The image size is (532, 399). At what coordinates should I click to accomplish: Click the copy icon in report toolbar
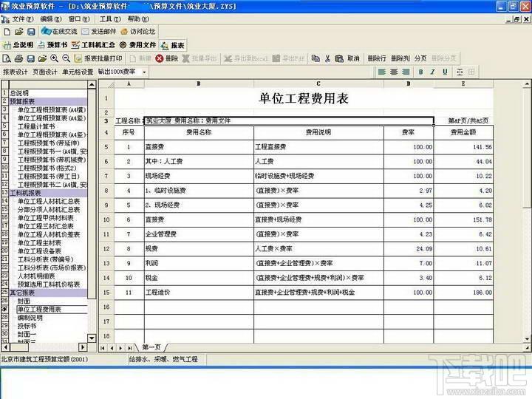click(316, 58)
